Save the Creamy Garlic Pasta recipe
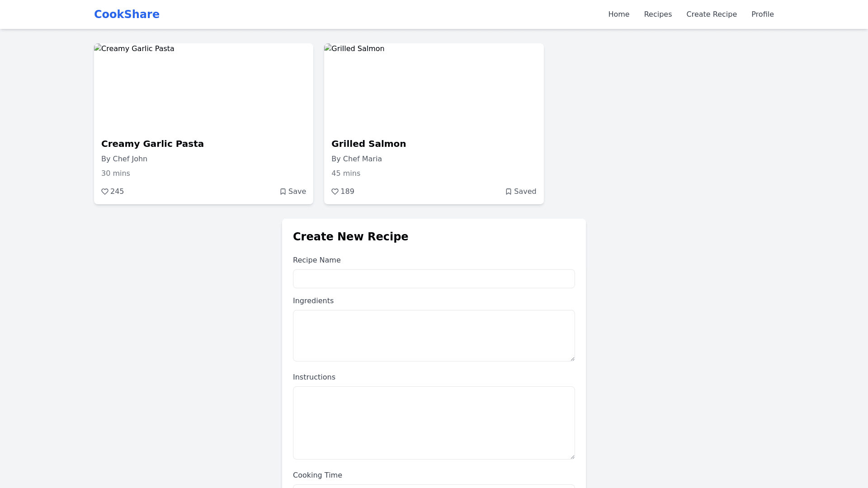Viewport: 868px width, 488px height. coord(293,192)
